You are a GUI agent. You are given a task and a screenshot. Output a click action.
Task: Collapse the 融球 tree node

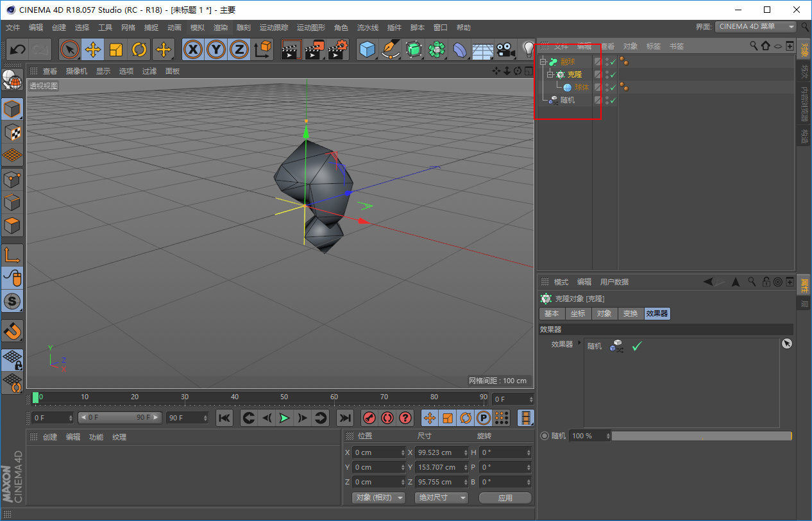(543, 62)
